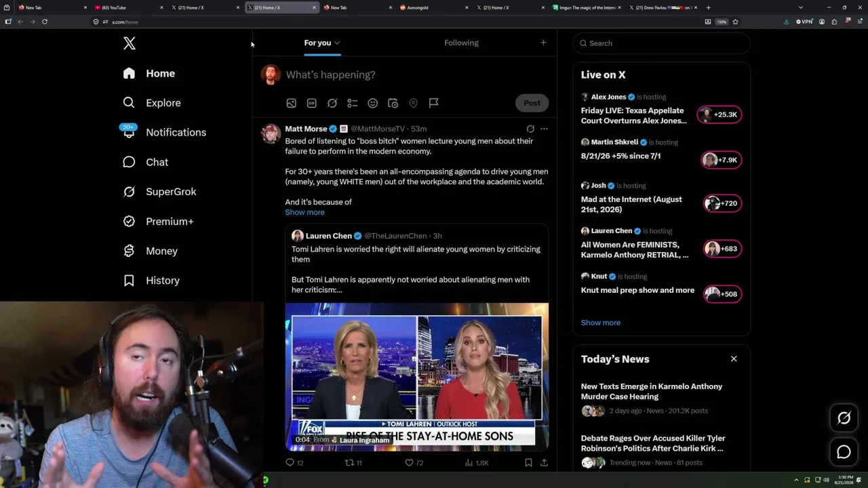868x488 pixels.
Task: Open Mad at the Internet live title
Action: (x=631, y=204)
